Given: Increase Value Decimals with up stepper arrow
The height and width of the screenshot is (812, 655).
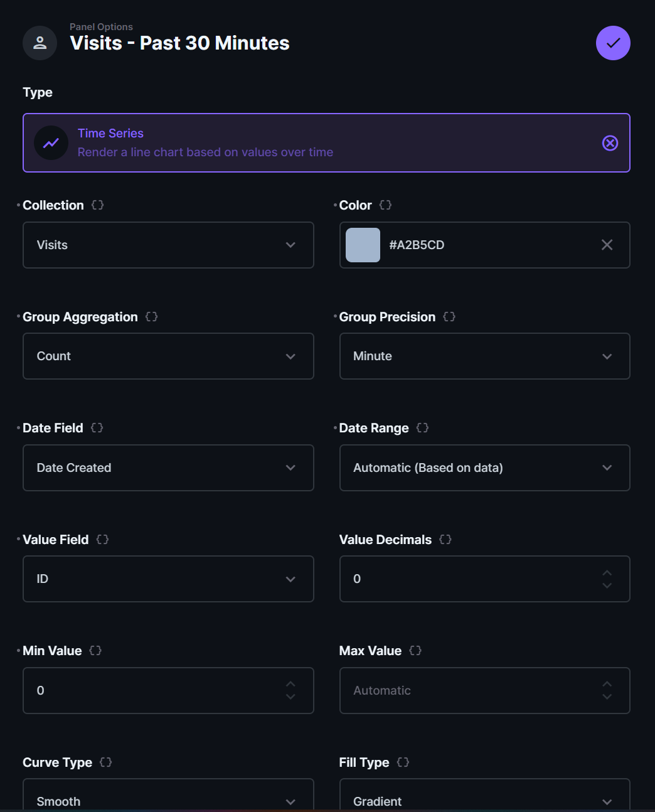Looking at the screenshot, I should click(607, 572).
